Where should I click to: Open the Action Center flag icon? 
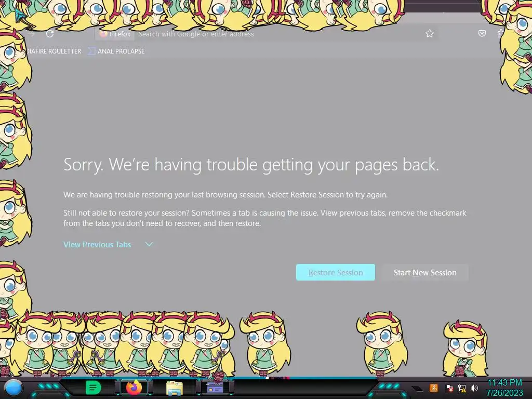[449, 388]
